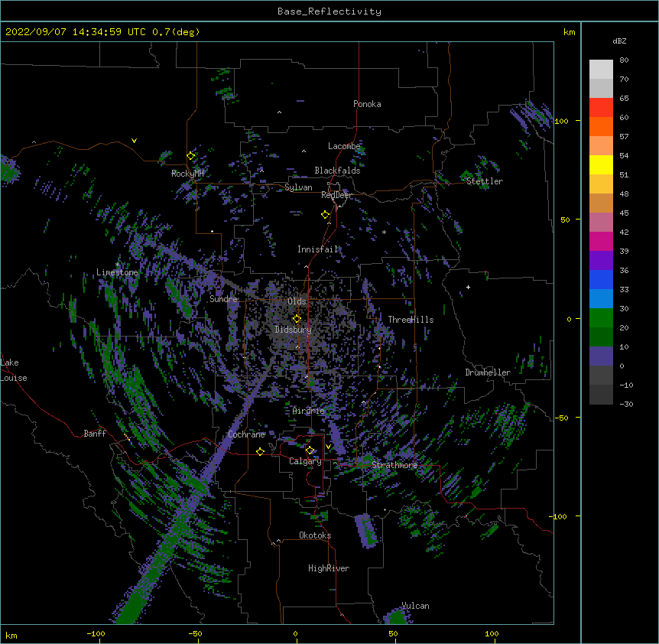Select the yellow diamond marker above Calgary label
Screen dimensions: 659x644
point(310,450)
